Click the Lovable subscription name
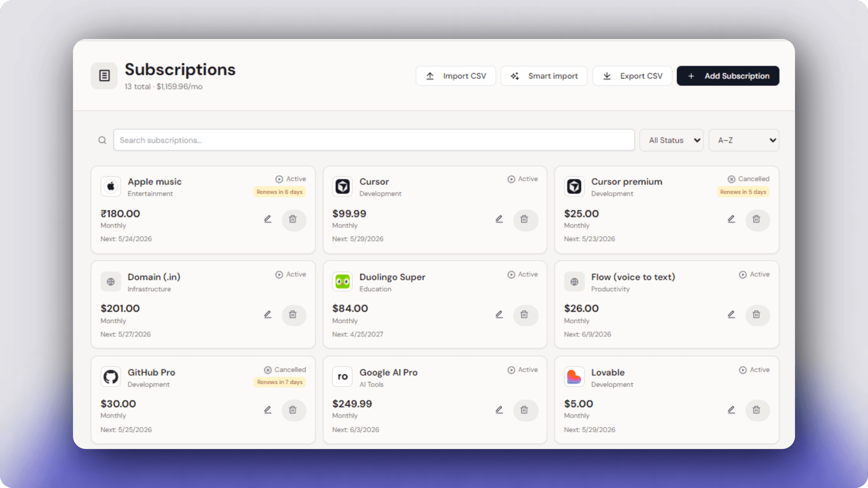The image size is (868, 488). [x=608, y=373]
